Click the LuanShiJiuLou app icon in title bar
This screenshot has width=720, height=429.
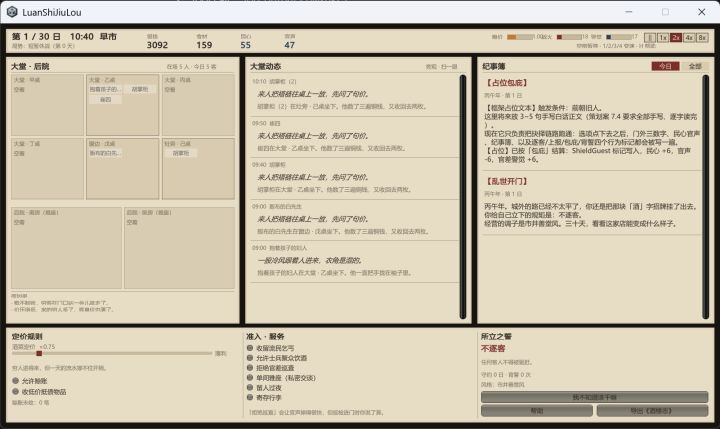pyautogui.click(x=12, y=12)
